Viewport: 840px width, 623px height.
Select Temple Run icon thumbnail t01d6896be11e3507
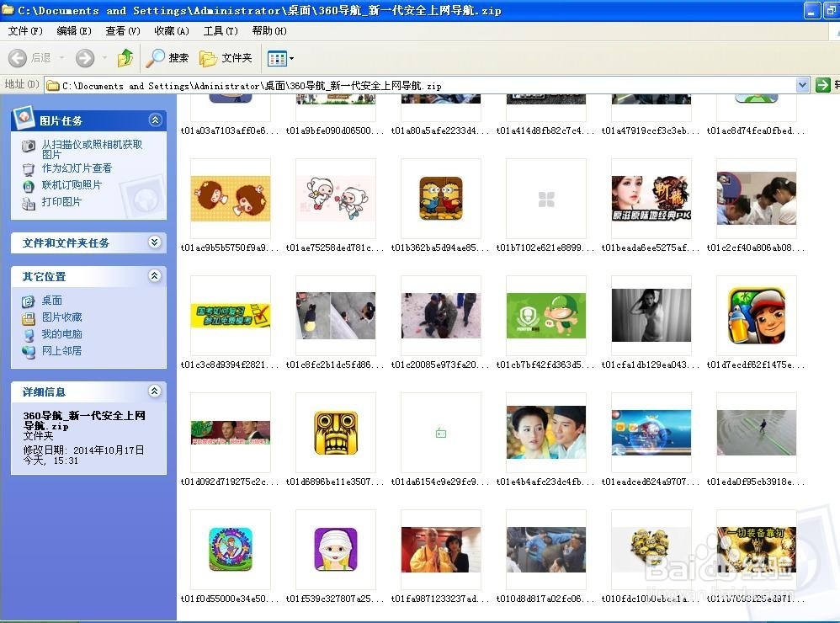pos(336,433)
